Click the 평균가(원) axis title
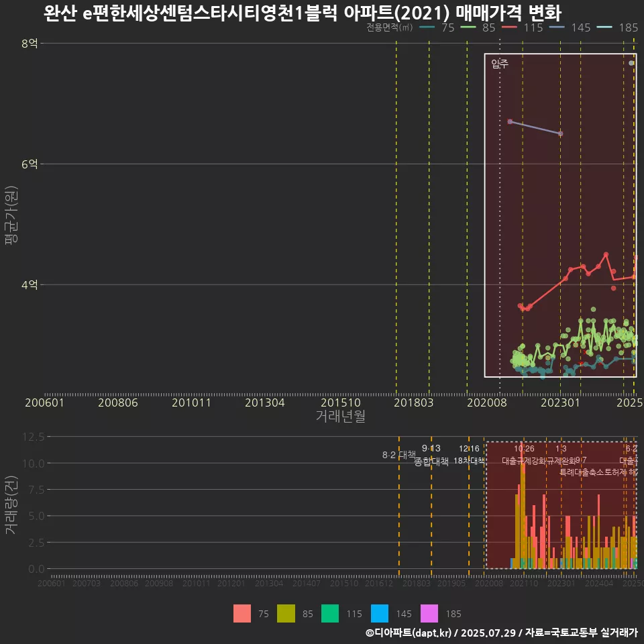This screenshot has width=644, height=644. point(11,215)
